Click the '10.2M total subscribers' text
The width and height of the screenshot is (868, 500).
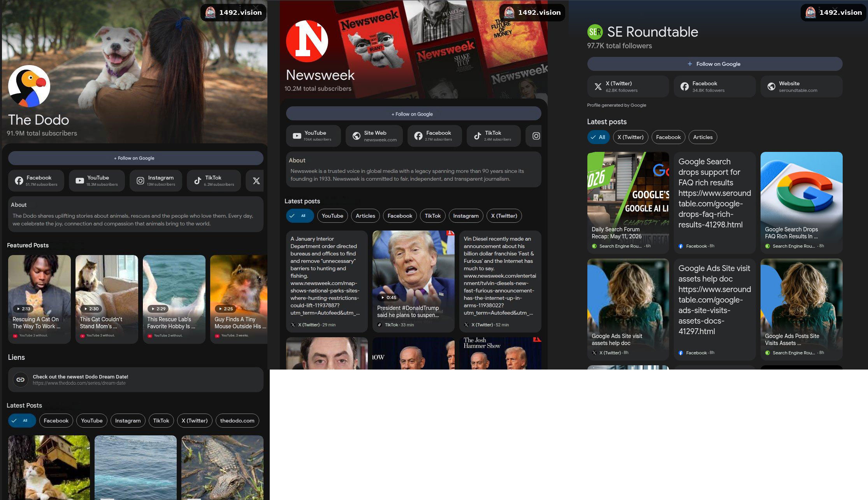(318, 89)
